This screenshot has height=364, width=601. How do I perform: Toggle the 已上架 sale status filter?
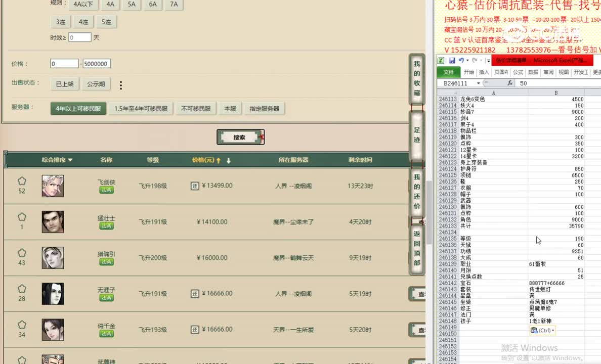[65, 84]
